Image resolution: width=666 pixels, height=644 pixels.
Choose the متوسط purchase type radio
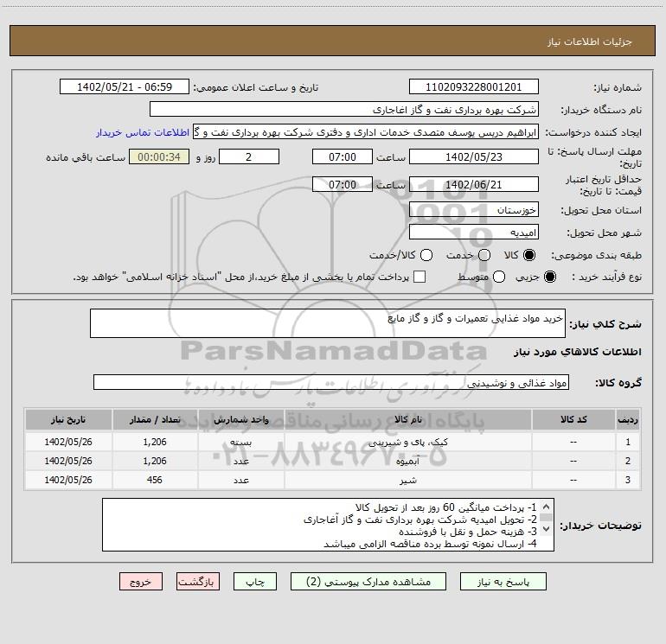coord(499,277)
